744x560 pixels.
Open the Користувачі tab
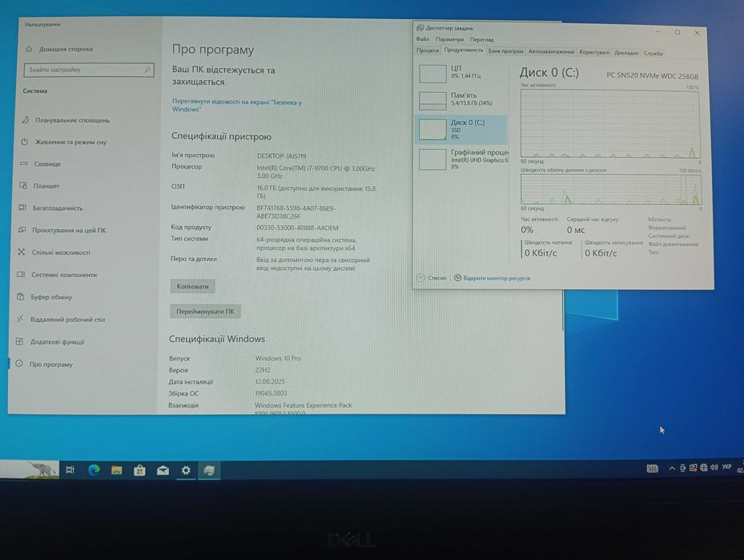(594, 52)
